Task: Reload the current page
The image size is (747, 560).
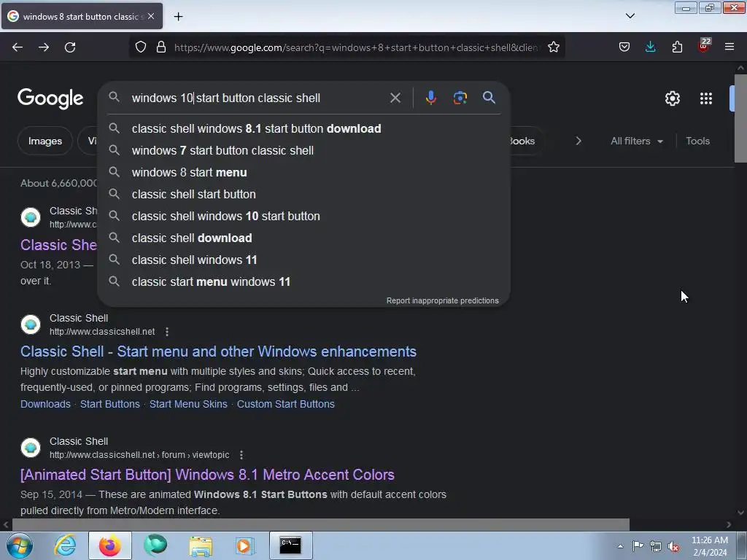Action: [70, 47]
